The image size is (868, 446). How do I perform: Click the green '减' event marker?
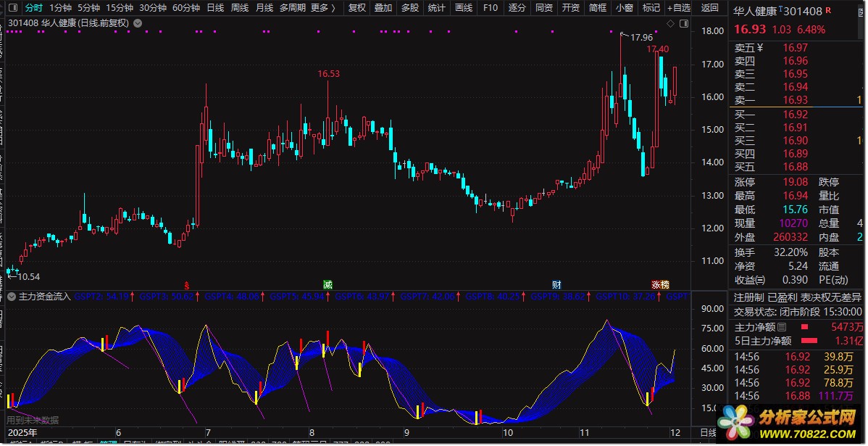click(327, 284)
